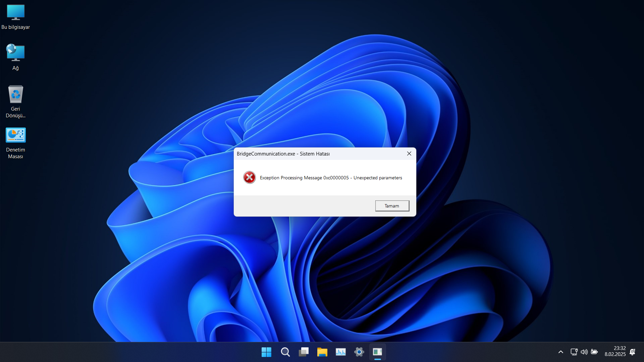Click the network status tray icon
The image size is (644, 362).
(574, 352)
